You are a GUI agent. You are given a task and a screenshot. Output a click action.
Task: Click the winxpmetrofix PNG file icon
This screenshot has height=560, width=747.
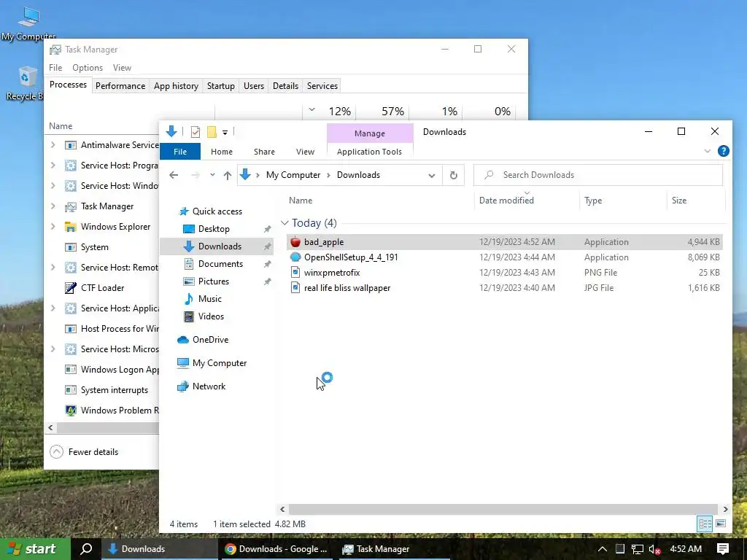295,273
